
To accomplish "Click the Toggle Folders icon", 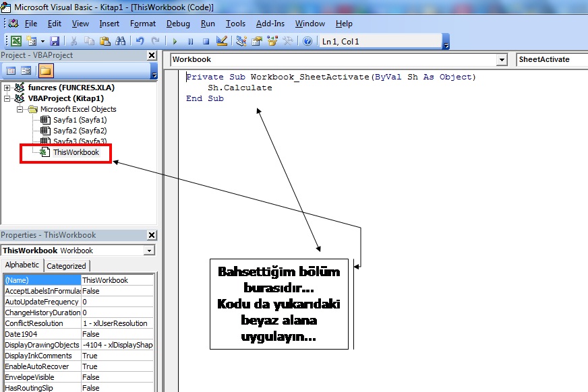I will click(46, 71).
